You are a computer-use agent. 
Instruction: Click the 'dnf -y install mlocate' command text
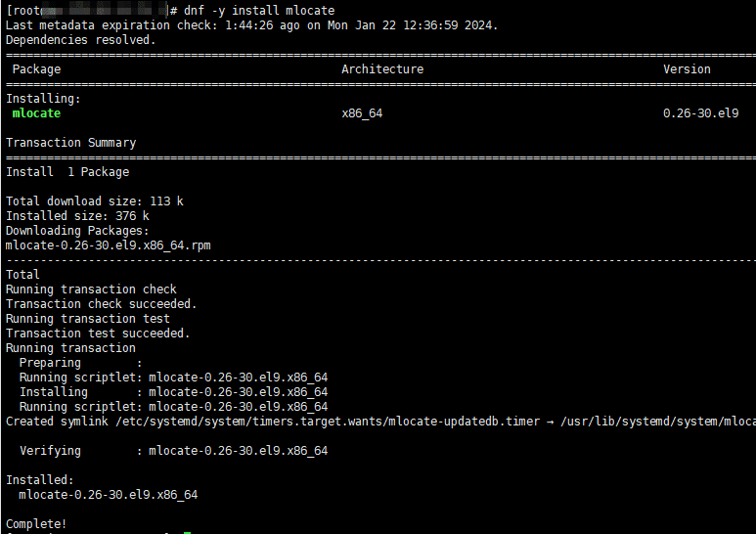(x=259, y=11)
